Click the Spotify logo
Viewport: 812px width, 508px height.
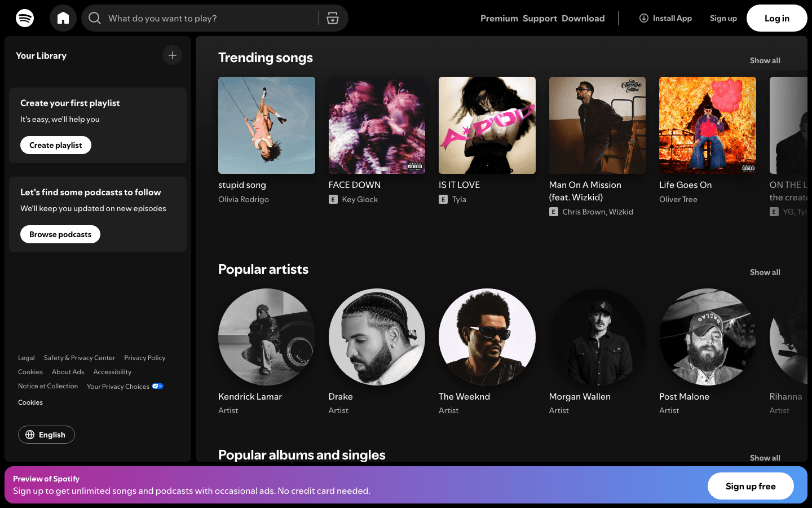tap(25, 18)
